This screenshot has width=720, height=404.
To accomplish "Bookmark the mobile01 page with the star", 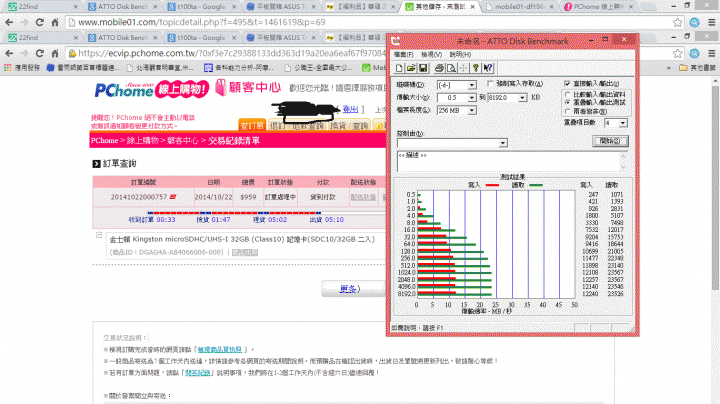I will click(x=678, y=22).
